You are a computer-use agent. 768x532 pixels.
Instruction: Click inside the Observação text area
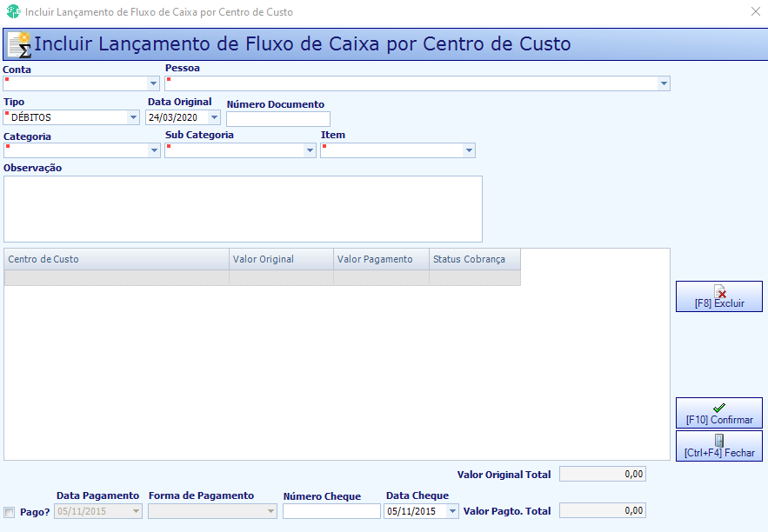[x=243, y=209]
